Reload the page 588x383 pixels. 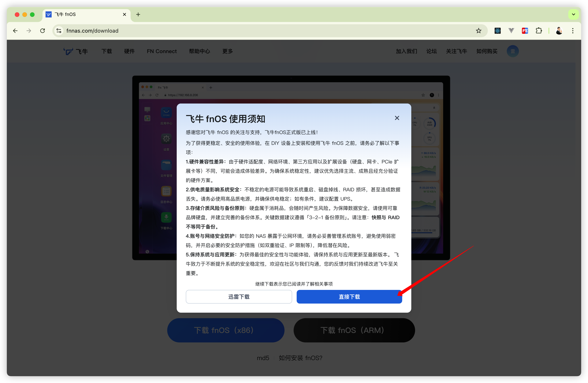pos(43,31)
